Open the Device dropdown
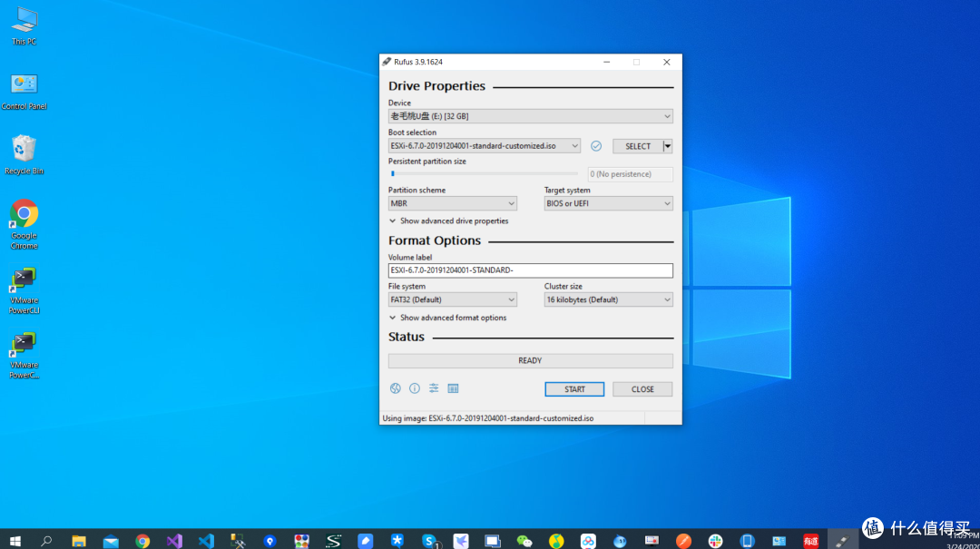Viewport: 980px width, 549px height. (x=531, y=116)
